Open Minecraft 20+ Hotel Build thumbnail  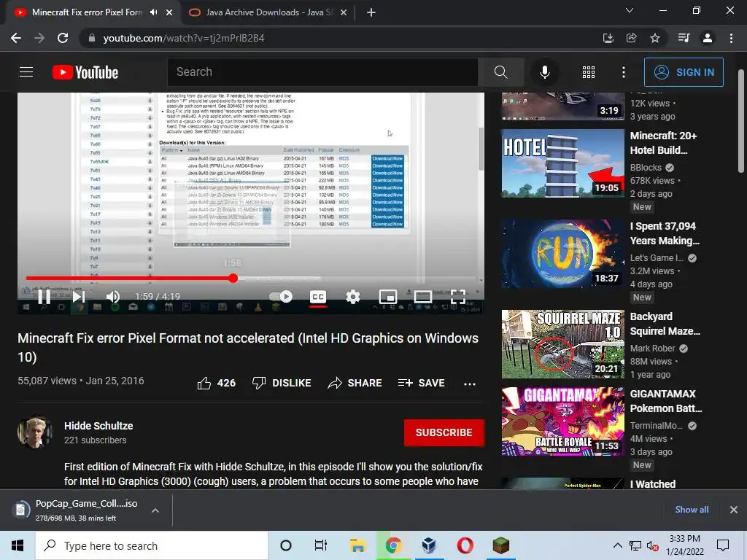562,163
